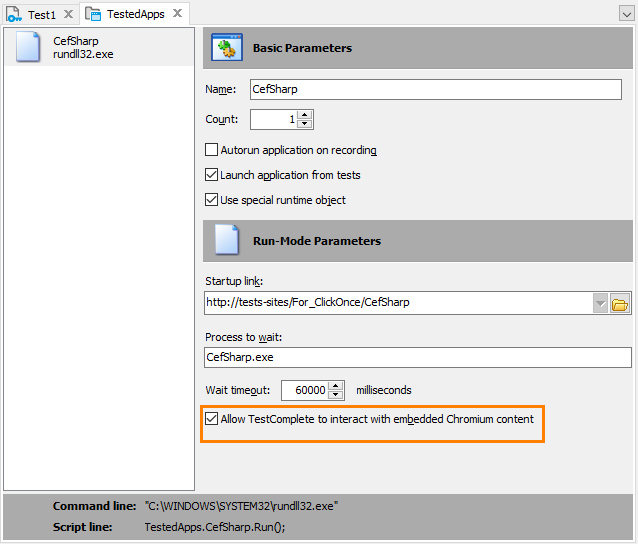Click the CefSharp application file icon
The height and width of the screenshot is (544, 638).
click(x=28, y=47)
